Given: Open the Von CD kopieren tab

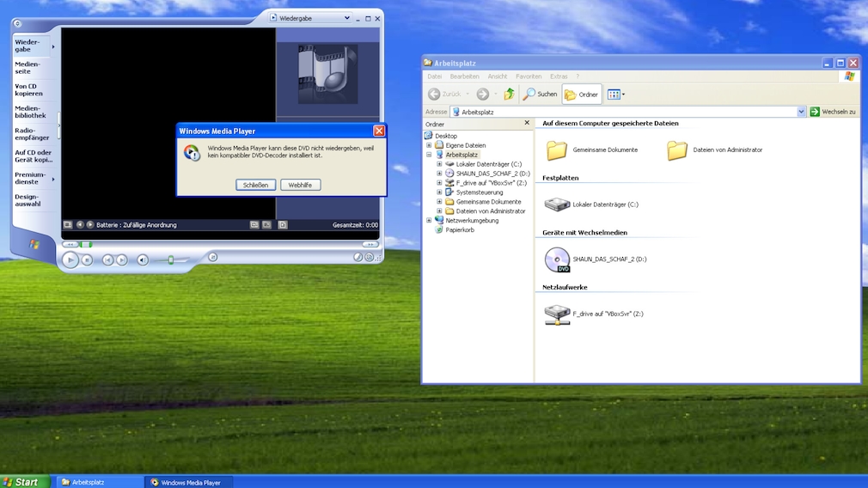Looking at the screenshot, I should (x=32, y=89).
